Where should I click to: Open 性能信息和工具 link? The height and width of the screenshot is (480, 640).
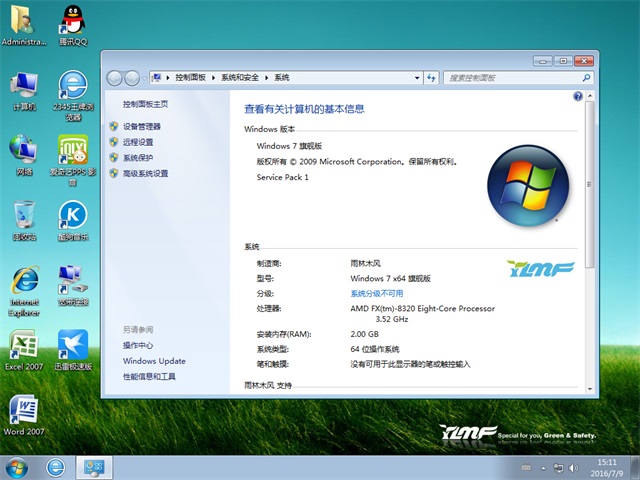149,376
